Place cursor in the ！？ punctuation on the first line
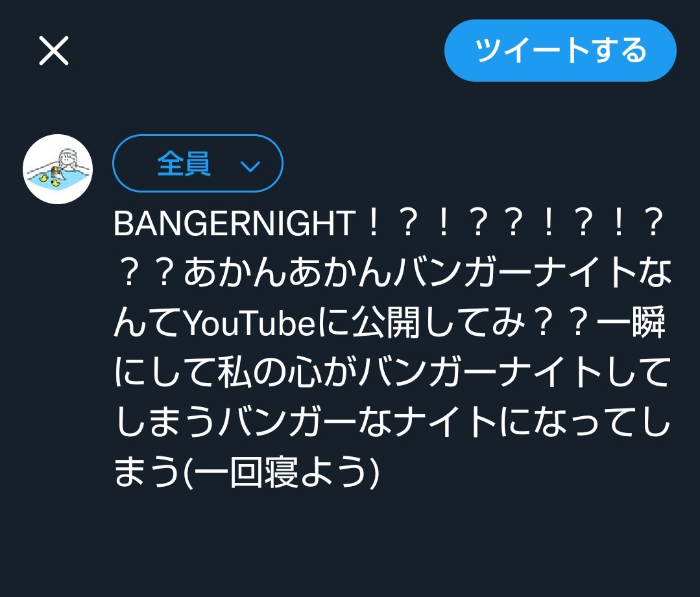Image resolution: width=700 pixels, height=597 pixels. click(x=513, y=223)
